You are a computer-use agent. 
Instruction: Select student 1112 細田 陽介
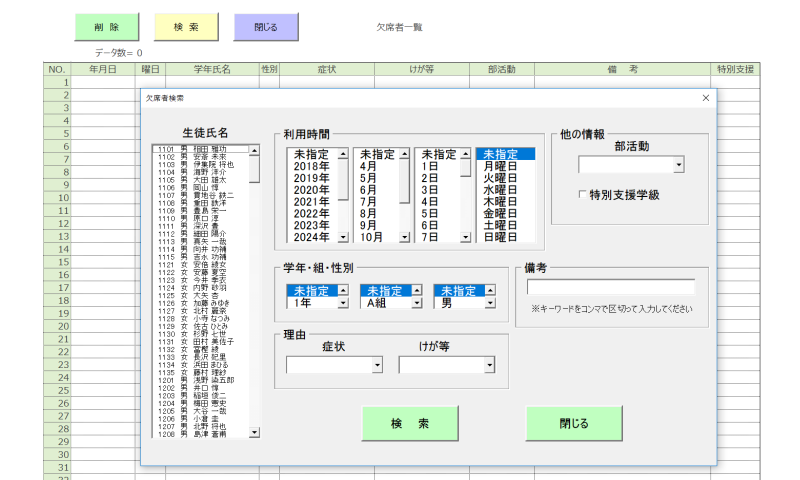[x=201, y=234]
